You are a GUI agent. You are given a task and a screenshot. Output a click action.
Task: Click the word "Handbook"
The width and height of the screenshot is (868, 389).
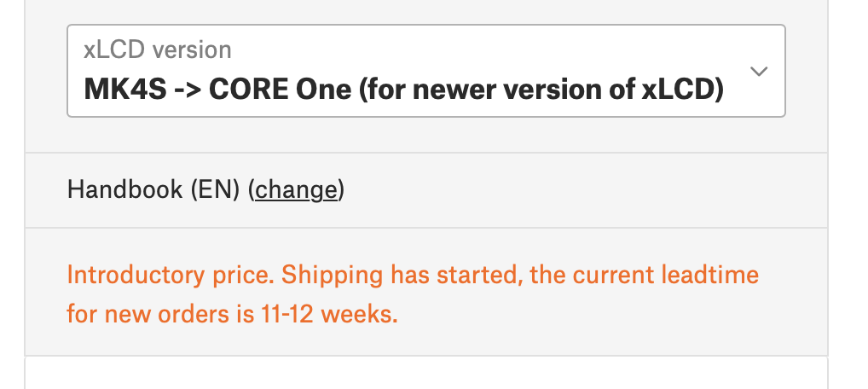coord(125,189)
